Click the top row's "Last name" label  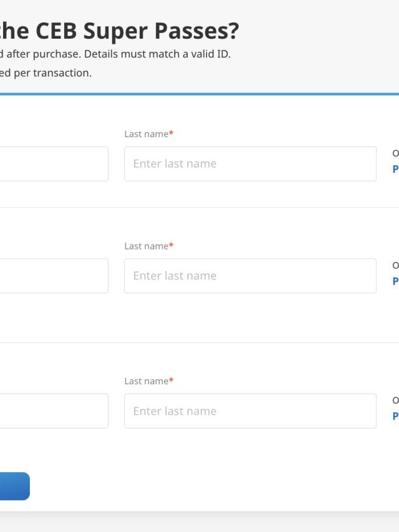pyautogui.click(x=146, y=134)
